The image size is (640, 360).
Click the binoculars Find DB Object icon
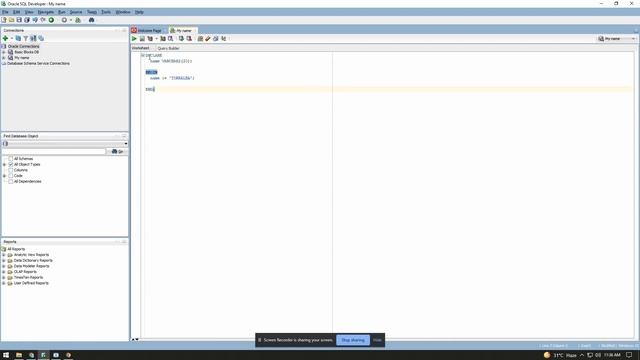tap(91, 20)
